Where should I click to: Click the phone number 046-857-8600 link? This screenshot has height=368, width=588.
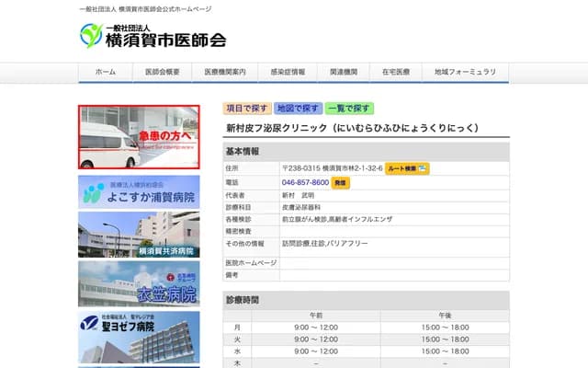point(305,183)
